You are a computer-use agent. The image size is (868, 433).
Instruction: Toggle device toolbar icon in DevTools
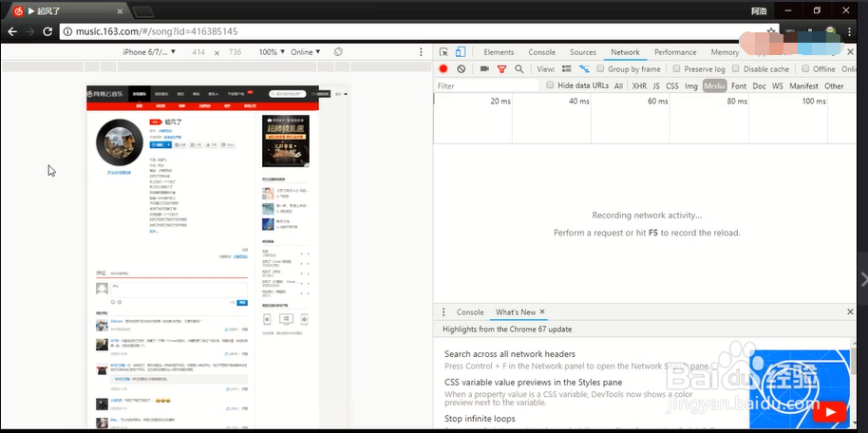tap(460, 52)
